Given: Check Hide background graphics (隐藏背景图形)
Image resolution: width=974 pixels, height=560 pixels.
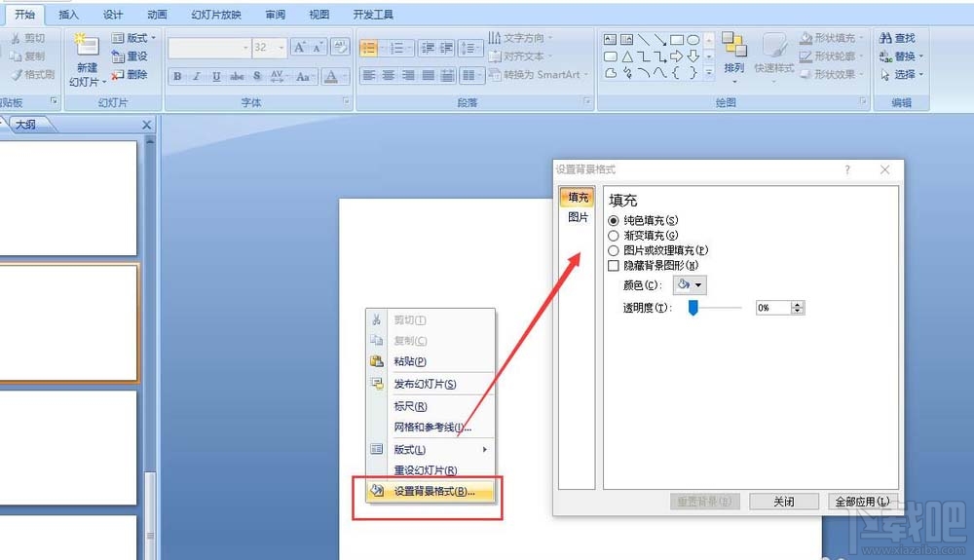Looking at the screenshot, I should point(613,266).
